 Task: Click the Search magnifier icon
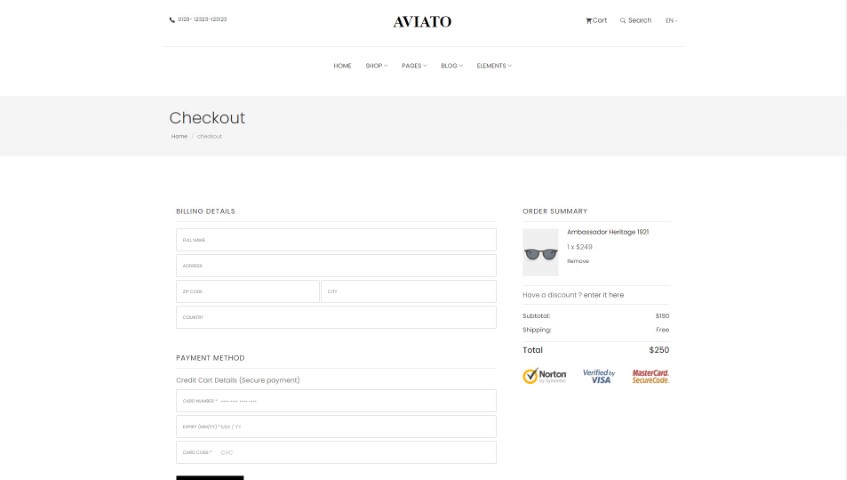623,21
